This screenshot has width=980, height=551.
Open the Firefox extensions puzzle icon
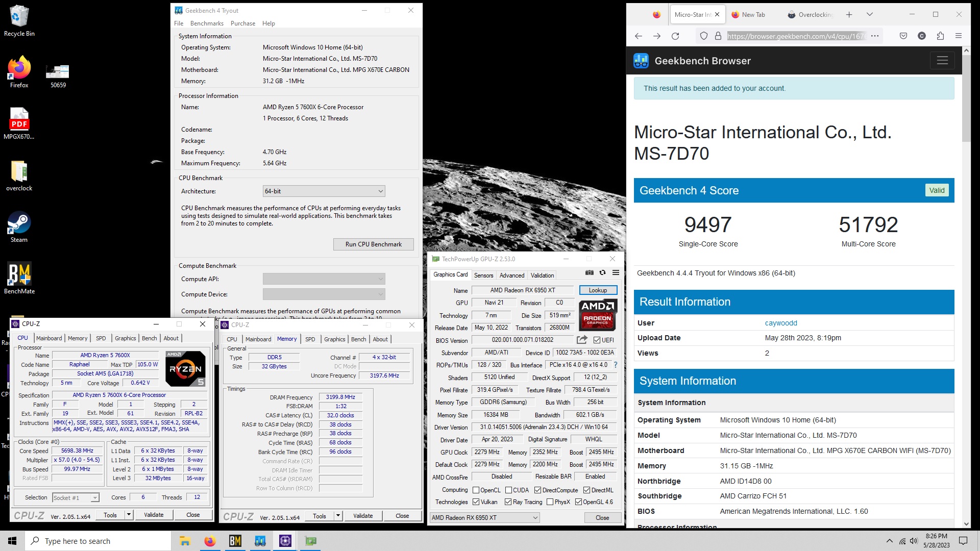click(940, 36)
